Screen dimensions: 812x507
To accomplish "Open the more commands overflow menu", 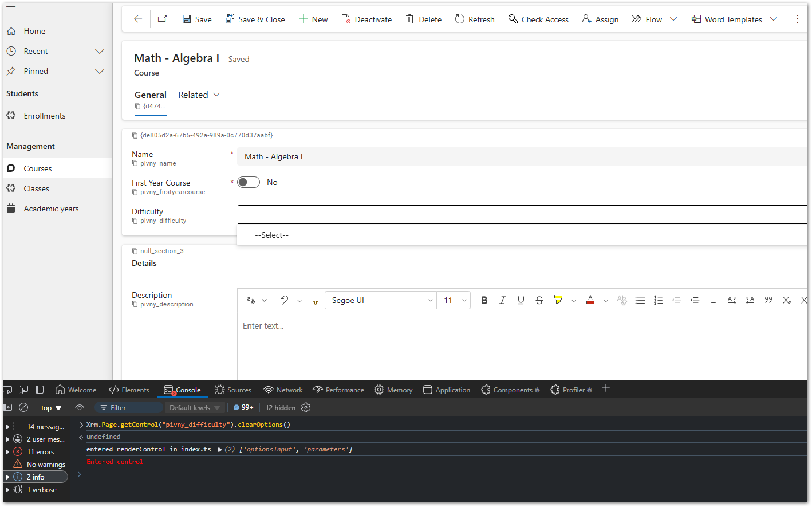I will click(797, 19).
